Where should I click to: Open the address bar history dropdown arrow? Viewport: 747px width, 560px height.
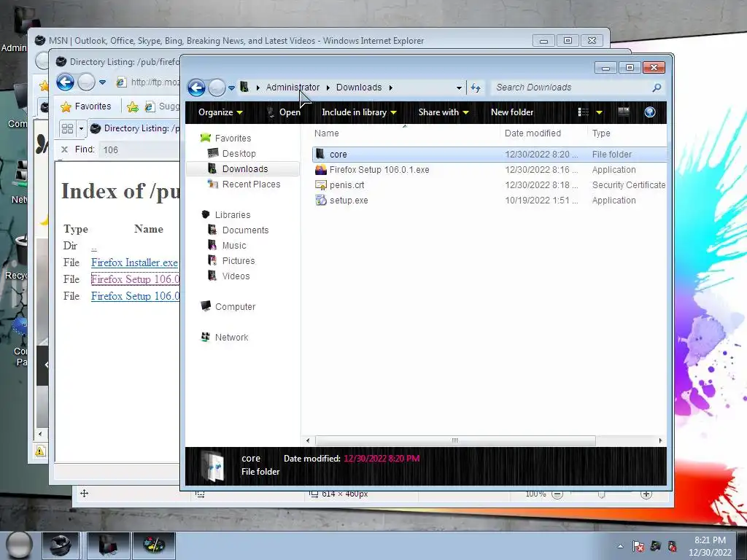click(x=459, y=88)
